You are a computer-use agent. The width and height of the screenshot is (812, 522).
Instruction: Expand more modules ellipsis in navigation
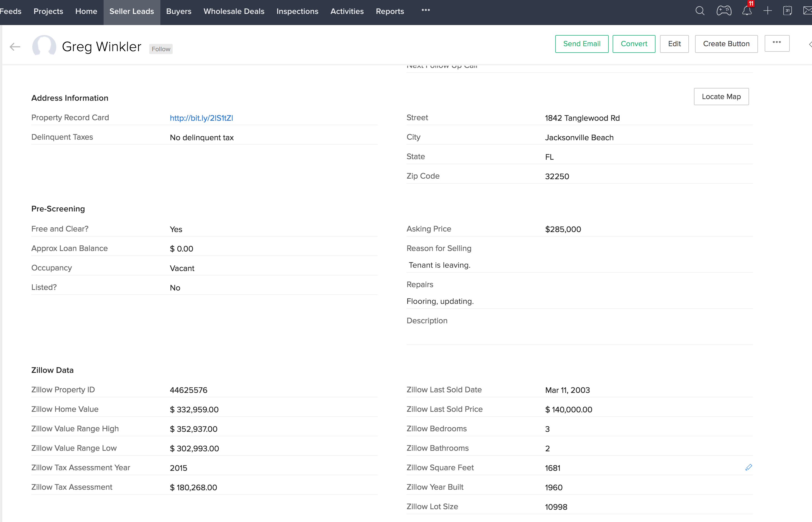pos(426,10)
